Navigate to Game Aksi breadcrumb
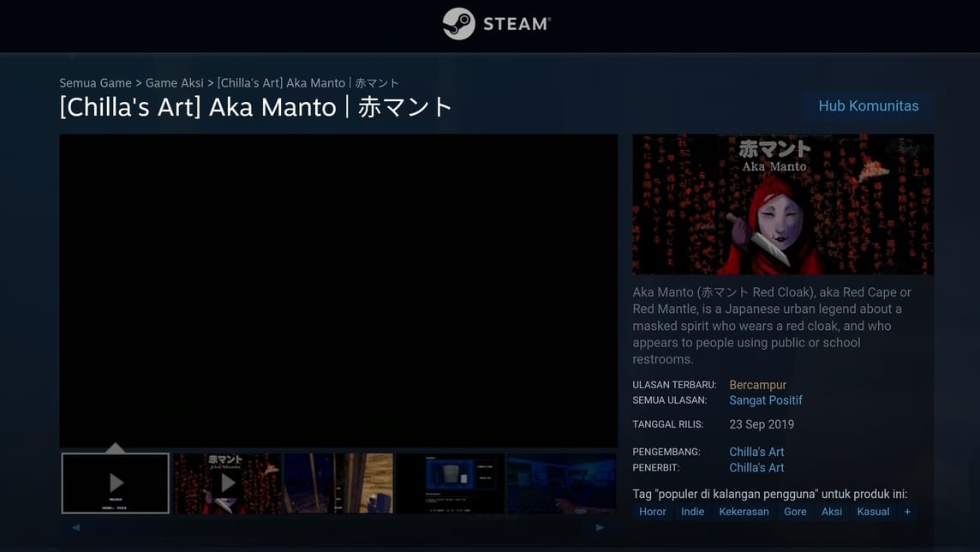 coord(175,83)
